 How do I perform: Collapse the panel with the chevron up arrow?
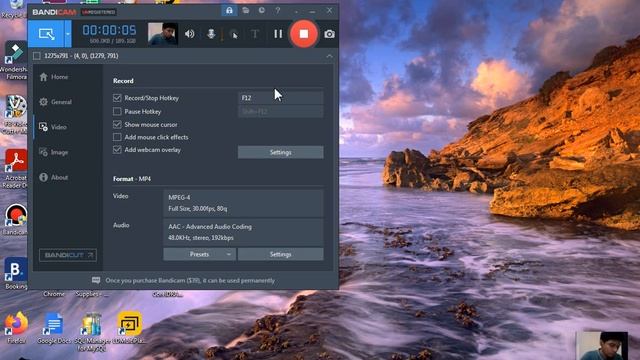[329, 56]
